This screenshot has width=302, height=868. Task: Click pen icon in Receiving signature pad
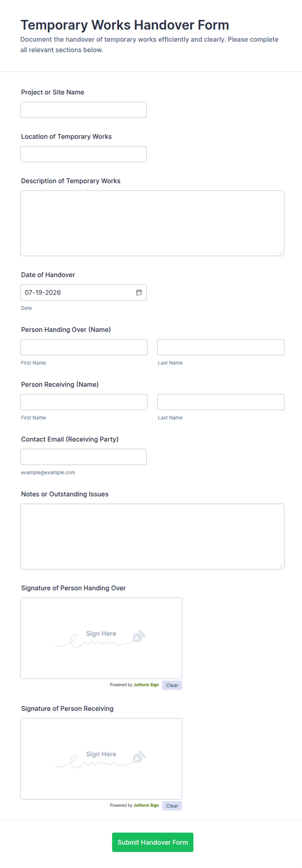pyautogui.click(x=139, y=756)
